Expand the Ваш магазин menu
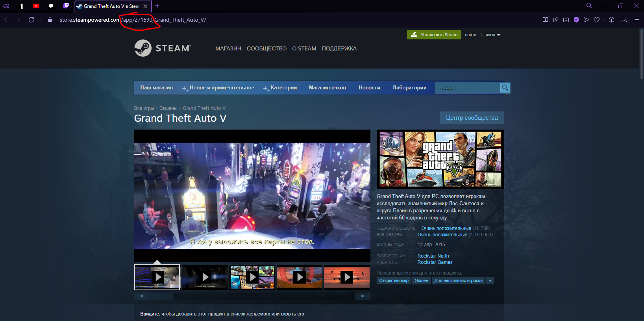 tap(157, 88)
